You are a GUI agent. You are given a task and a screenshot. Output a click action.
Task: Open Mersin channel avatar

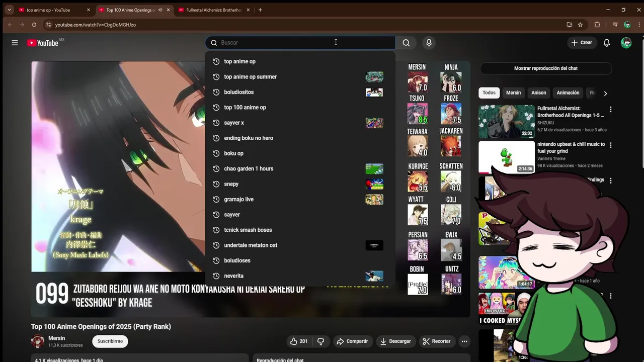(38, 341)
